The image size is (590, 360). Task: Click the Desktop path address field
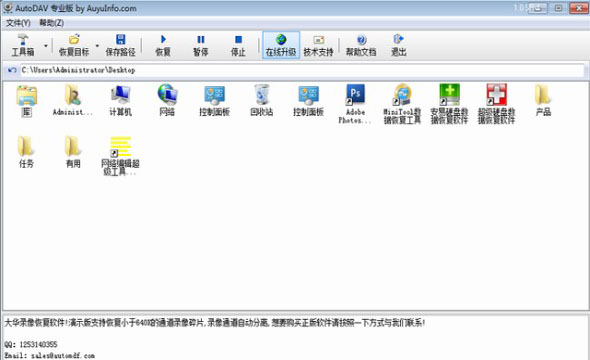[302, 70]
